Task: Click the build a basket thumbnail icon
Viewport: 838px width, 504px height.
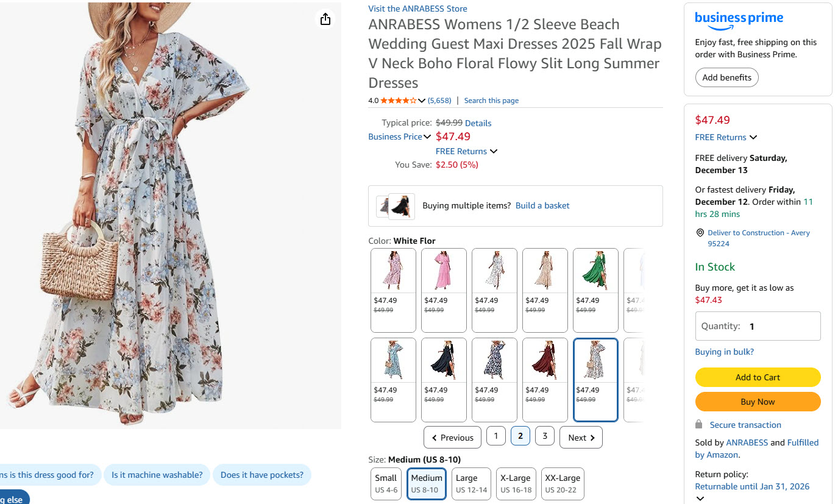Action: coord(396,206)
